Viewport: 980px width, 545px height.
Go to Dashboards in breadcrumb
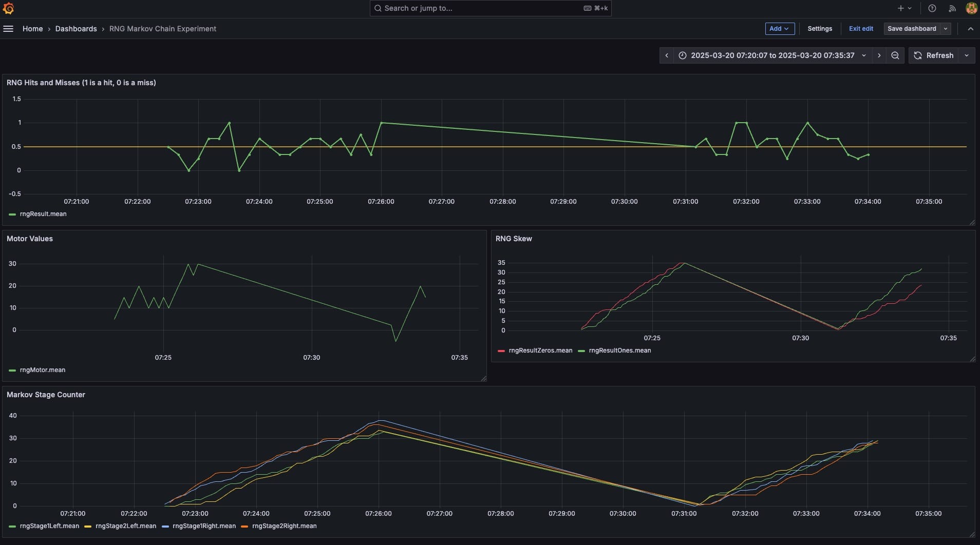pyautogui.click(x=76, y=29)
